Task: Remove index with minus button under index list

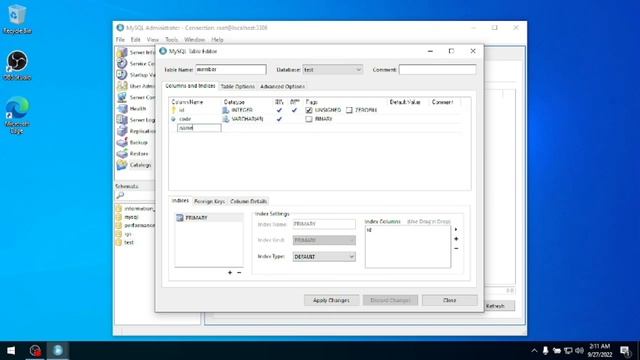Action: point(239,272)
